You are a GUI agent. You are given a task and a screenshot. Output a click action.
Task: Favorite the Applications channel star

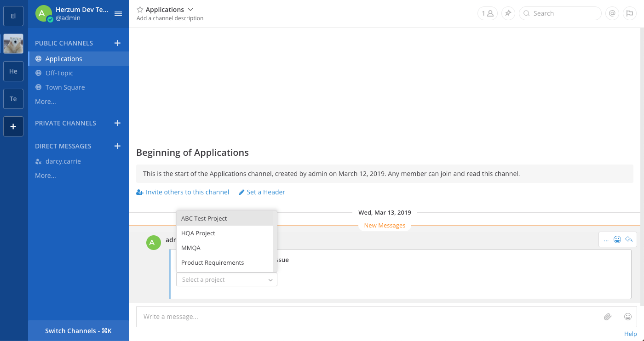[x=140, y=10]
